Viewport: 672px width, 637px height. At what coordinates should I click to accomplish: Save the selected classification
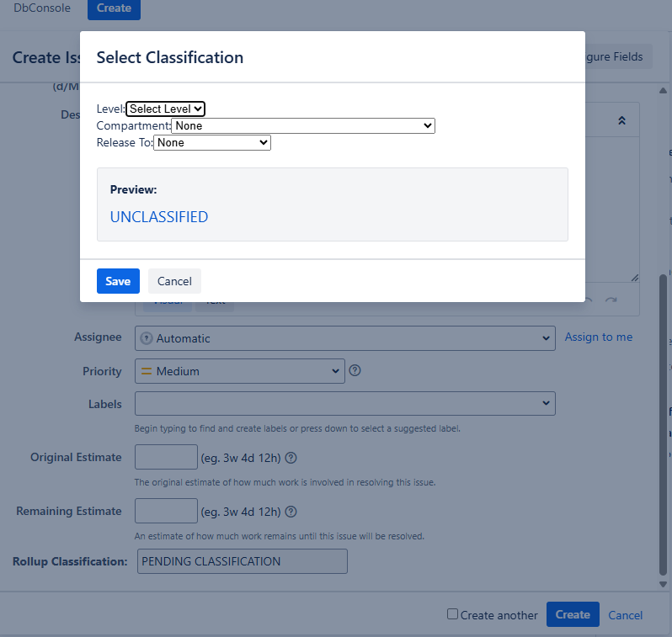(118, 281)
